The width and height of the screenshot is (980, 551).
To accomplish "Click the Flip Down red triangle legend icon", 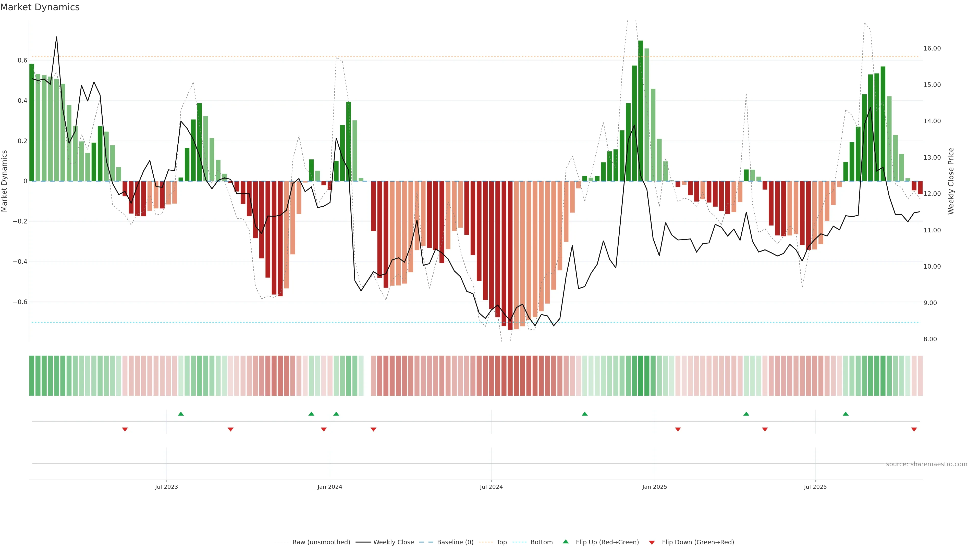I will (652, 542).
